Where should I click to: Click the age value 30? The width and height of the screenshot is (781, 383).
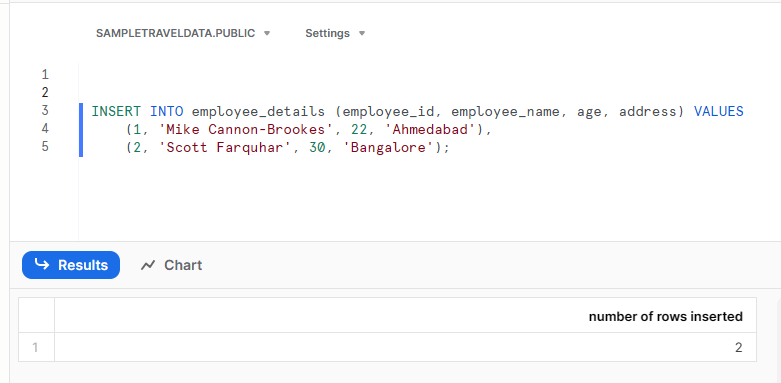pyautogui.click(x=317, y=148)
